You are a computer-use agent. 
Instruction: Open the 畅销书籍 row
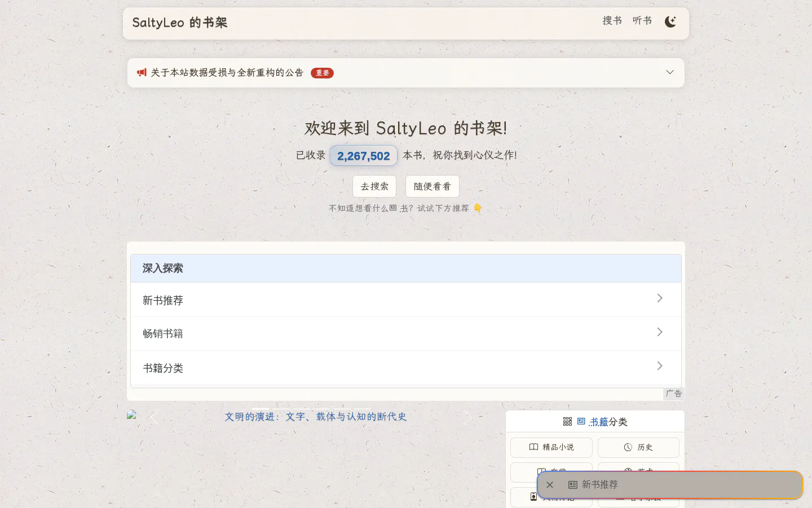(x=406, y=334)
